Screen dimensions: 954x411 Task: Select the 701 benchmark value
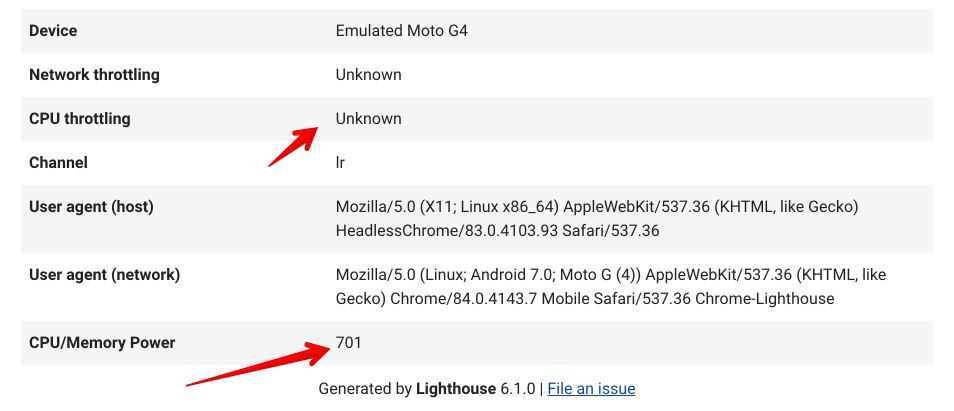(x=349, y=342)
